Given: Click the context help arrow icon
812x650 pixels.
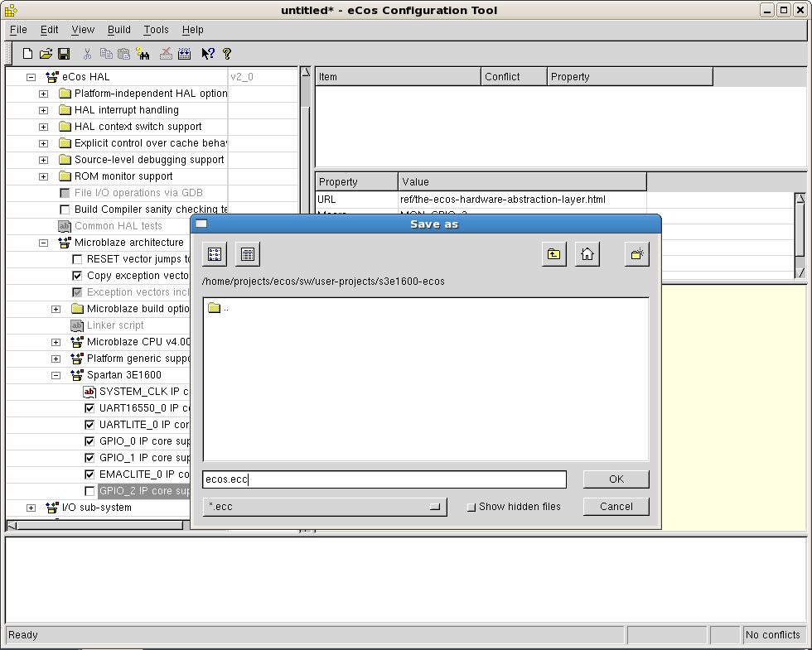Looking at the screenshot, I should [x=207, y=54].
